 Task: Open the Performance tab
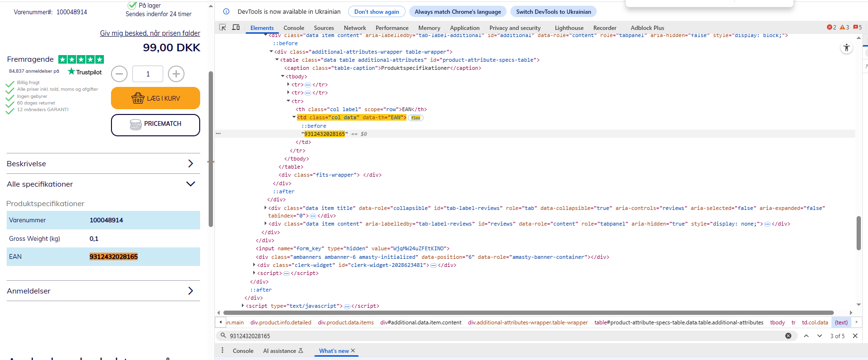click(392, 28)
